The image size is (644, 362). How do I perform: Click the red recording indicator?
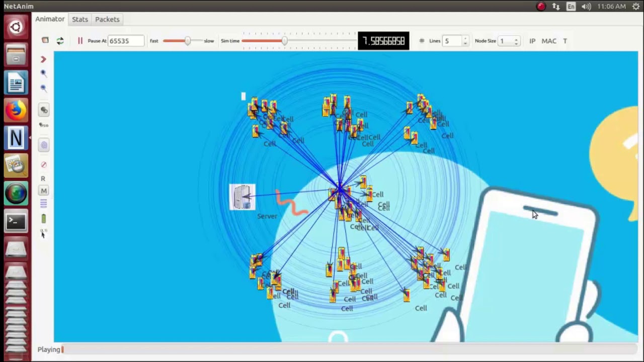pyautogui.click(x=541, y=7)
